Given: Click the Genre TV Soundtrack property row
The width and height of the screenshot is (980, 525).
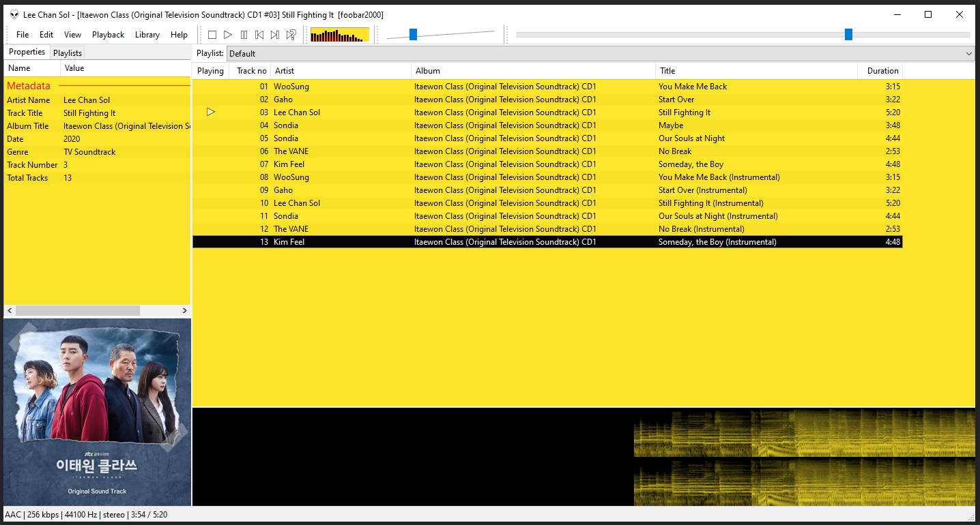Looking at the screenshot, I should (x=98, y=152).
